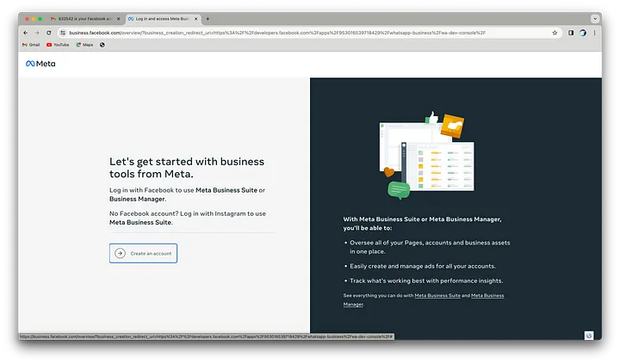The width and height of the screenshot is (620, 364).
Task: Close the Meta Business log in tab
Action: (x=195, y=19)
